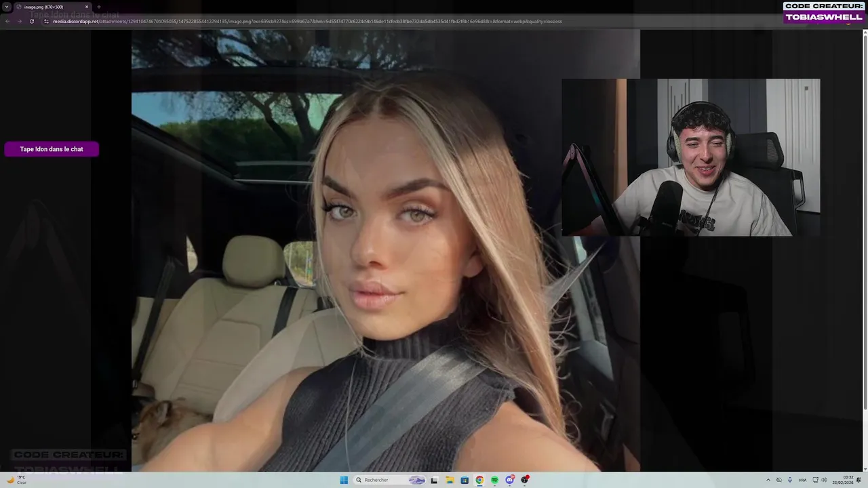Viewport: 868px width, 488px height.
Task: Click the 'Tape !don dans le chat' button
Action: (x=52, y=149)
